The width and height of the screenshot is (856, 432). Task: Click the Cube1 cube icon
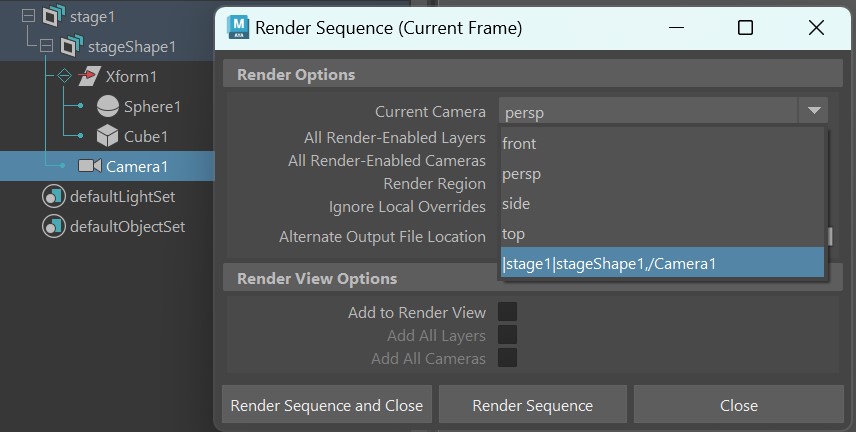click(107, 136)
